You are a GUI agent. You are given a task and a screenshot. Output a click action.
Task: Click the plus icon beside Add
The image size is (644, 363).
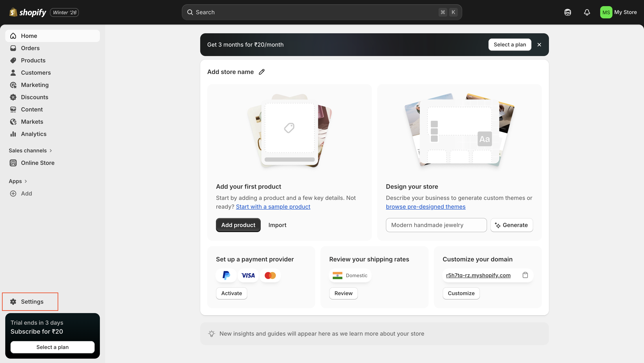[13, 193]
